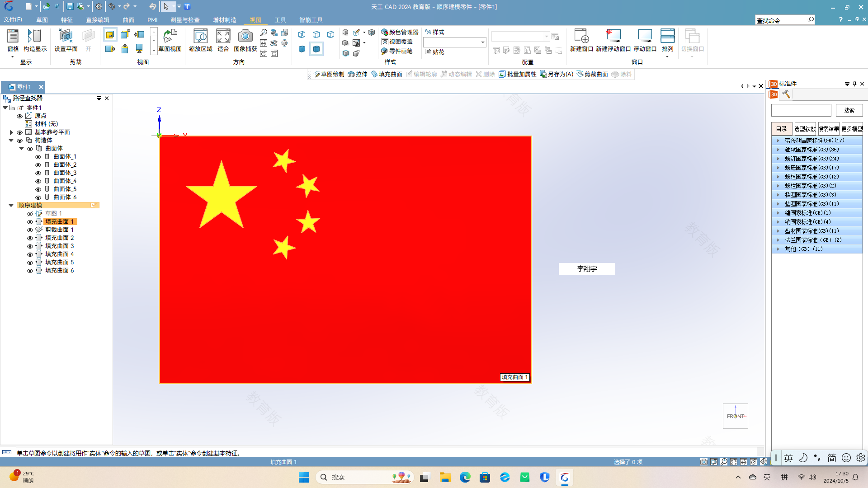The height and width of the screenshot is (488, 868).
Task: Open the 草图 ribbon tab
Action: click(x=42, y=20)
